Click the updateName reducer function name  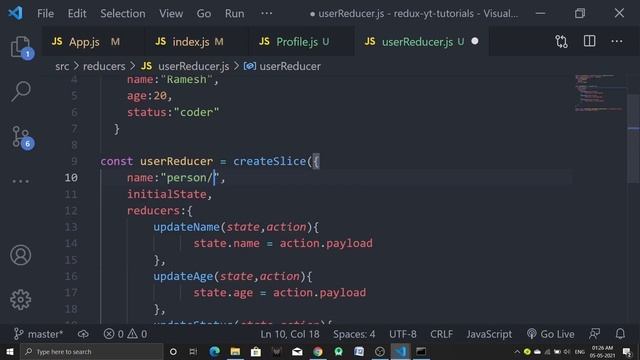click(x=186, y=227)
